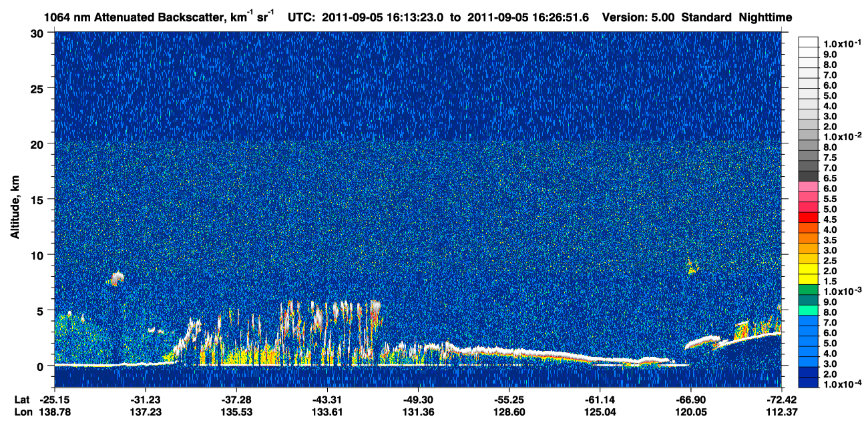Click the longitude value '137.23'
This screenshot has height=445, width=868.
146,412
